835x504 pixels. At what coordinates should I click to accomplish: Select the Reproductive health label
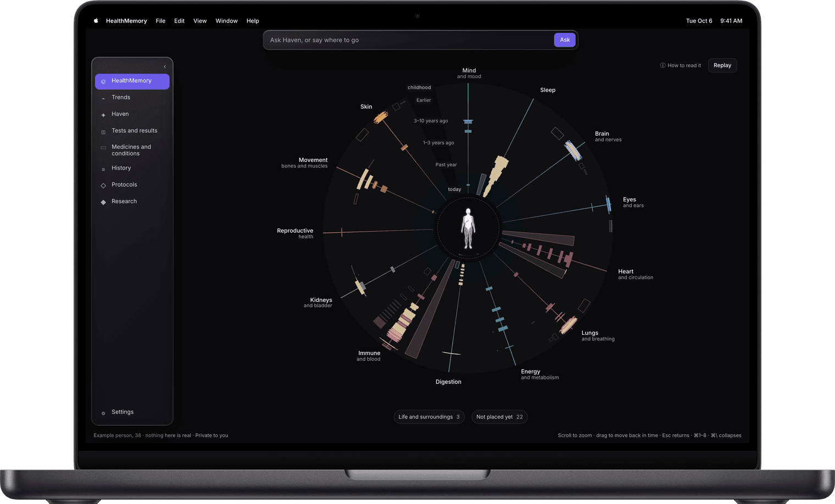pos(295,233)
